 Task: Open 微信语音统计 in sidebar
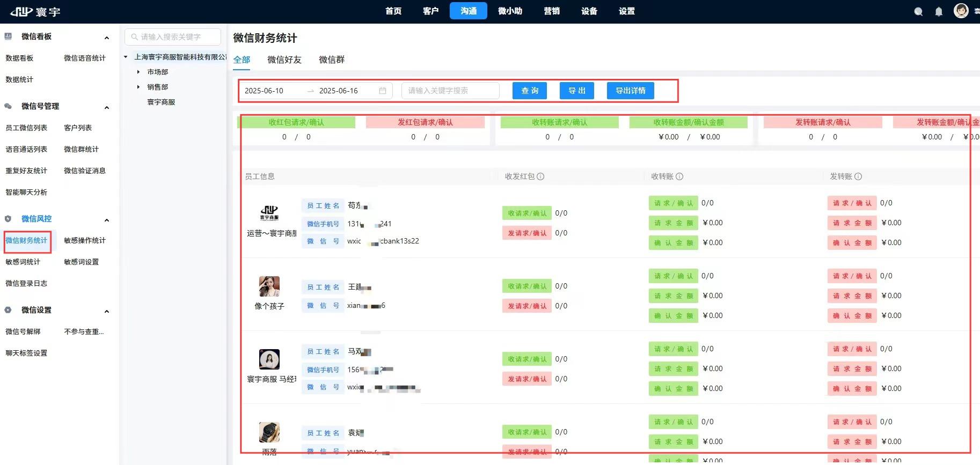[85, 58]
